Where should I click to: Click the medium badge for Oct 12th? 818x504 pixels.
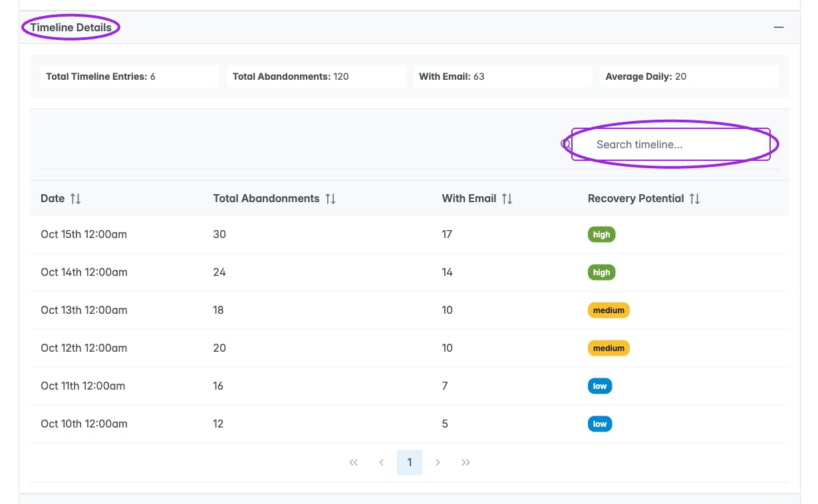tap(609, 348)
